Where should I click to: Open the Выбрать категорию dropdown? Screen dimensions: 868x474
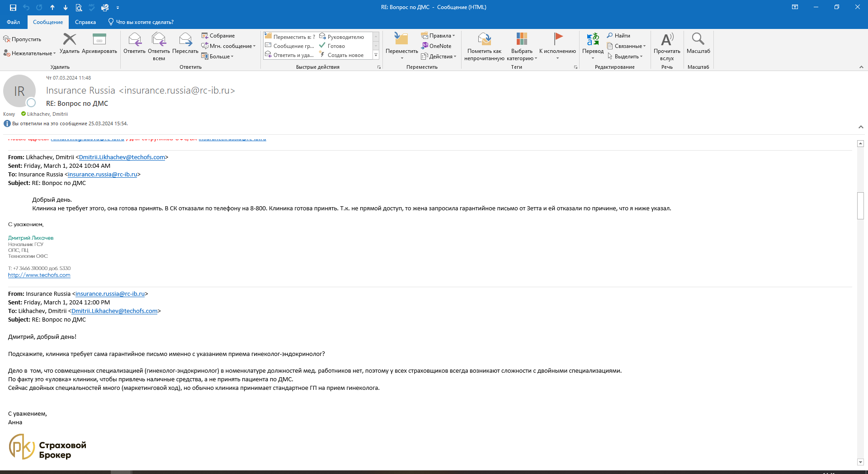[x=522, y=47]
